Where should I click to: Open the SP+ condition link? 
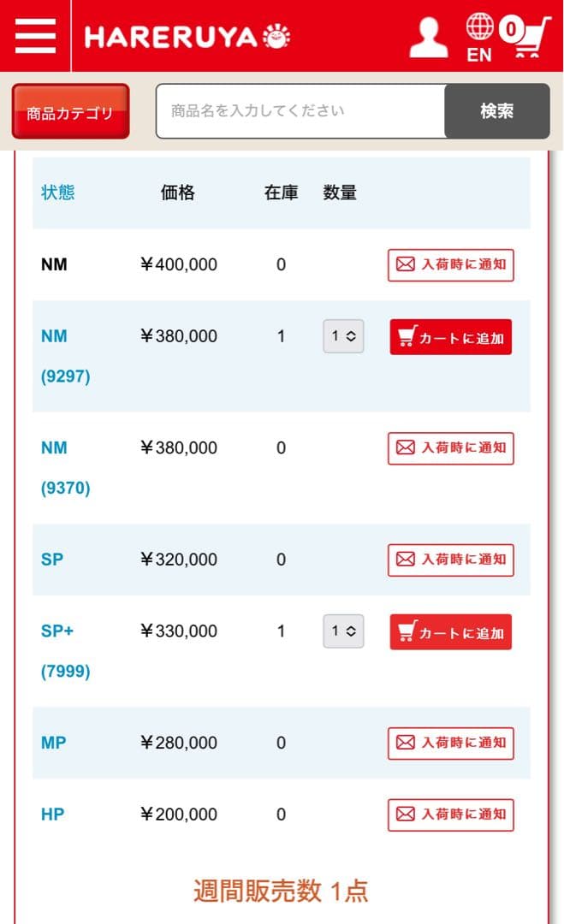coord(57,631)
